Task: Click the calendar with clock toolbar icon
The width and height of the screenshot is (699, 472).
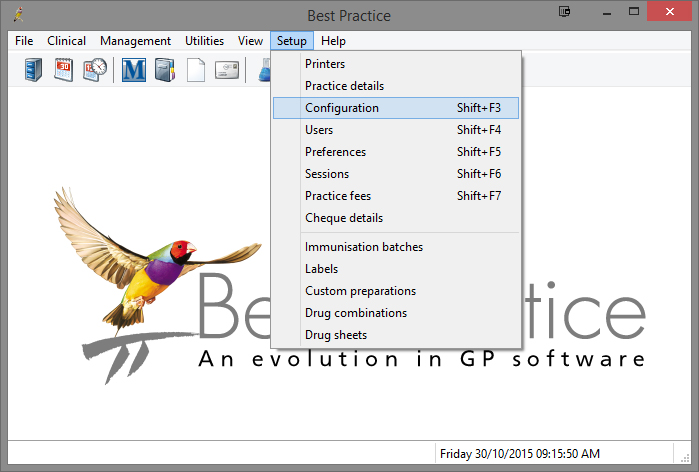Action: coord(95,70)
